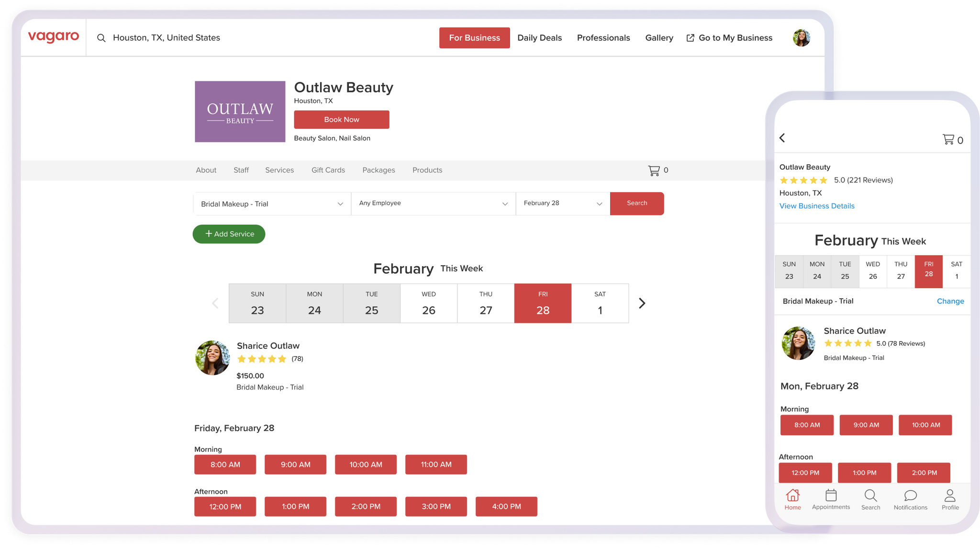Open the Any Employee dropdown
Viewport: 980px width, 548px height.
click(x=434, y=204)
